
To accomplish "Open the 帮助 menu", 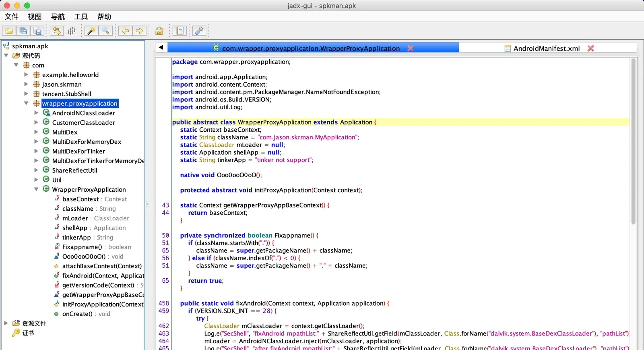I will (104, 17).
